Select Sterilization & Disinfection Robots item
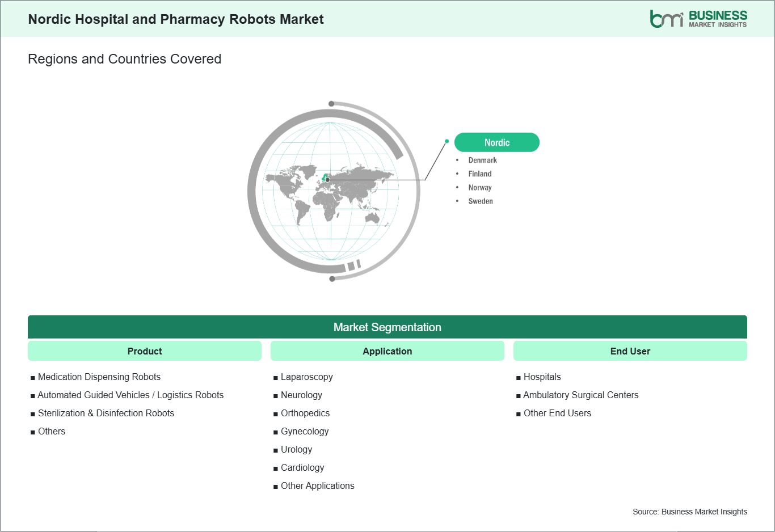Image resolution: width=775 pixels, height=532 pixels. pos(106,413)
